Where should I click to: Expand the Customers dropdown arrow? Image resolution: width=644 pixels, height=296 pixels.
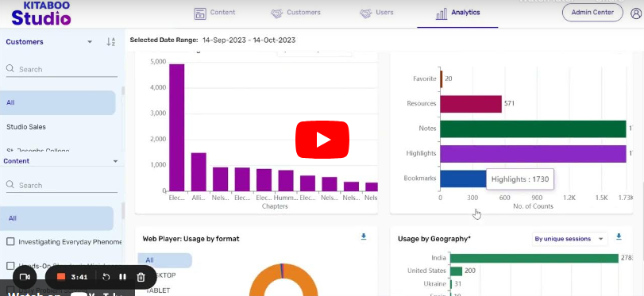pos(90,42)
